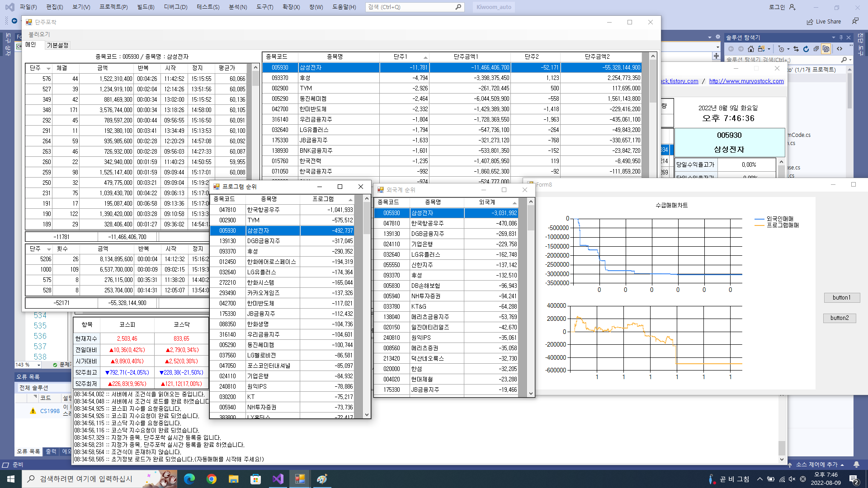This screenshot has width=868, height=488.
Task: Pin the Solution Explorer panel
Action: (841, 38)
